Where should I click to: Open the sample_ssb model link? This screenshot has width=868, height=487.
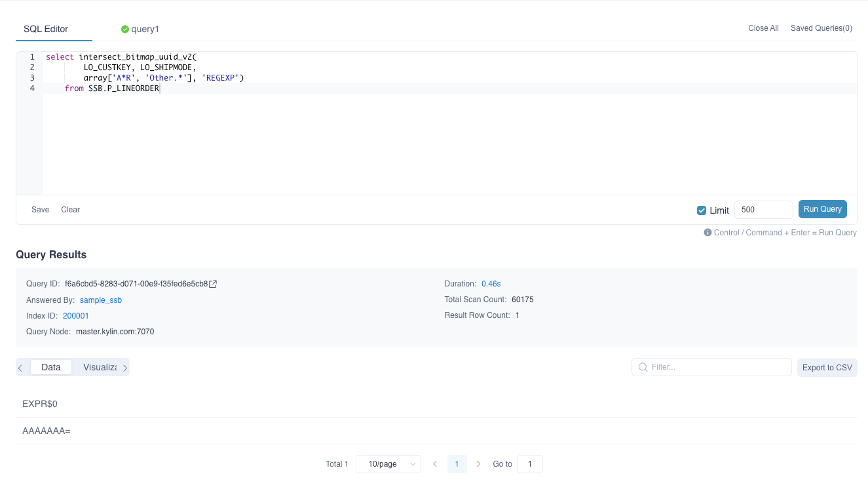[101, 300]
